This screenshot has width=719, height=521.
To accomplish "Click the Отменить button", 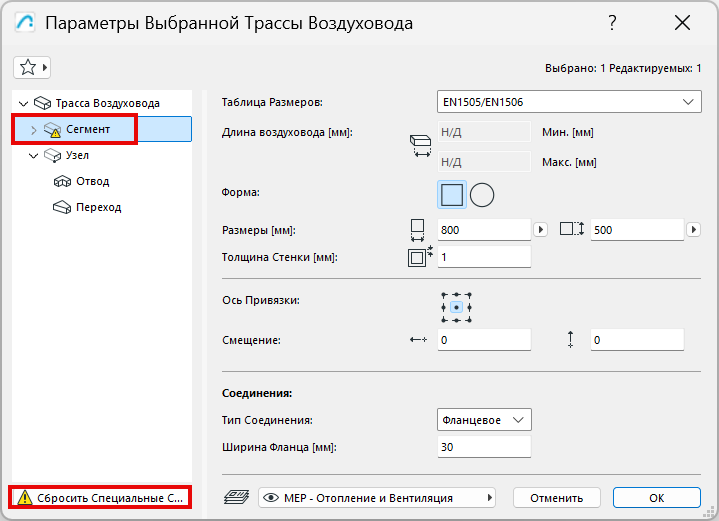I will pos(557,498).
